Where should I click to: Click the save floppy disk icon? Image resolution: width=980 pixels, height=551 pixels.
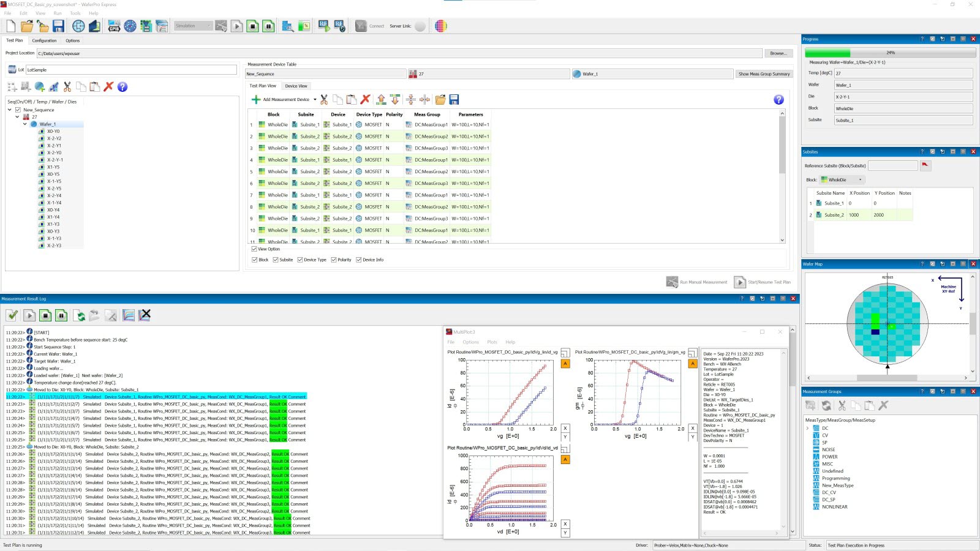click(x=58, y=26)
